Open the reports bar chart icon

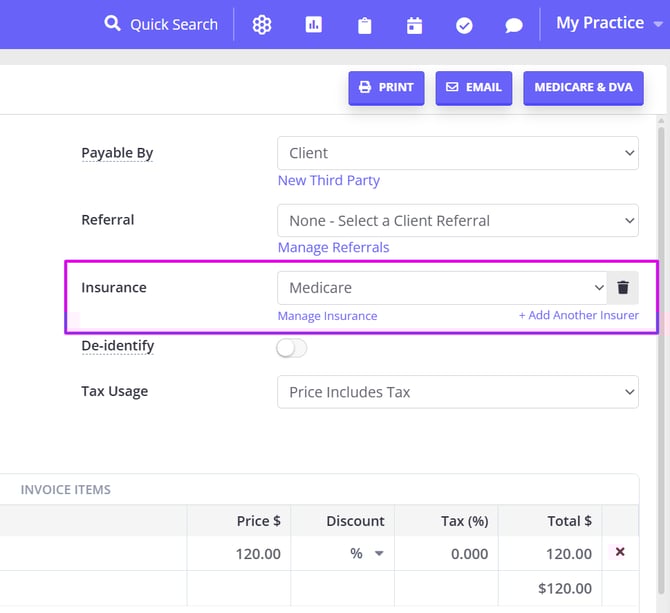314,25
